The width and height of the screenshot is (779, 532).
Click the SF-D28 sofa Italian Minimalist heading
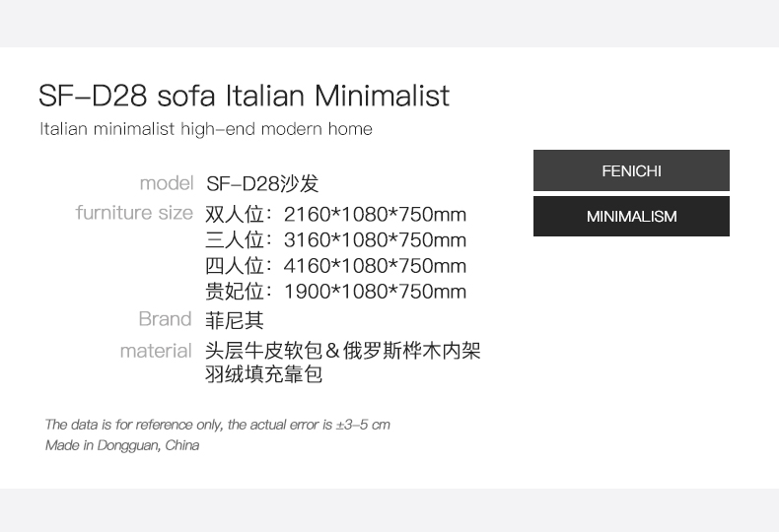(244, 96)
